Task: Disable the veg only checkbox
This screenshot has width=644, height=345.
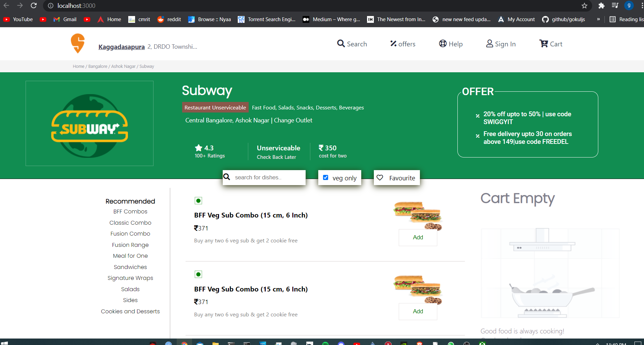Action: (326, 177)
